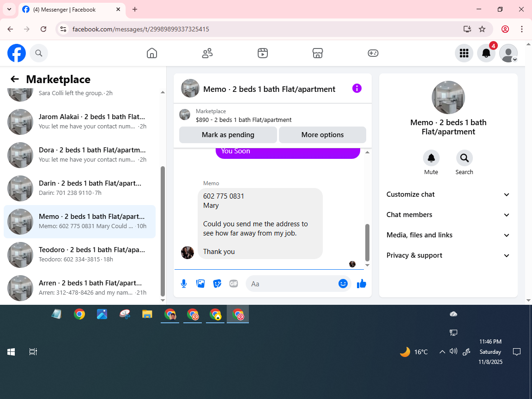Image resolution: width=532 pixels, height=399 pixels.
Task: Open conversation info purple icon
Action: click(x=357, y=89)
